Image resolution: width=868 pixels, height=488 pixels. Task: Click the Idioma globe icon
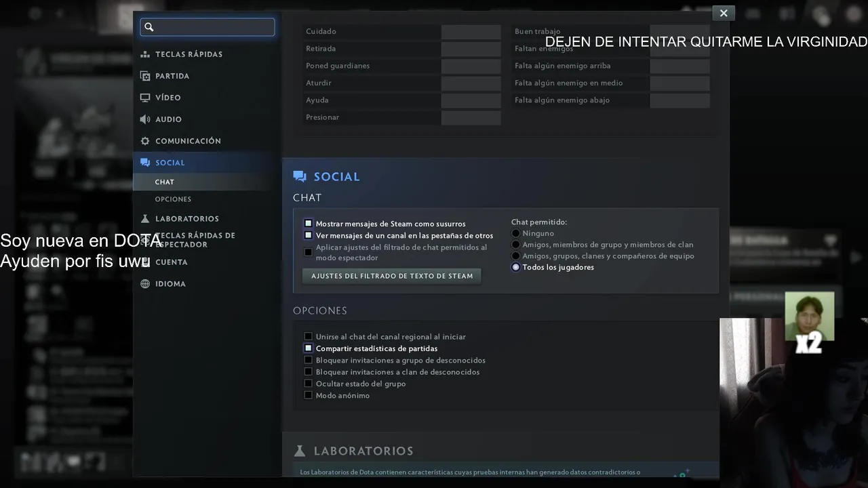pyautogui.click(x=145, y=284)
